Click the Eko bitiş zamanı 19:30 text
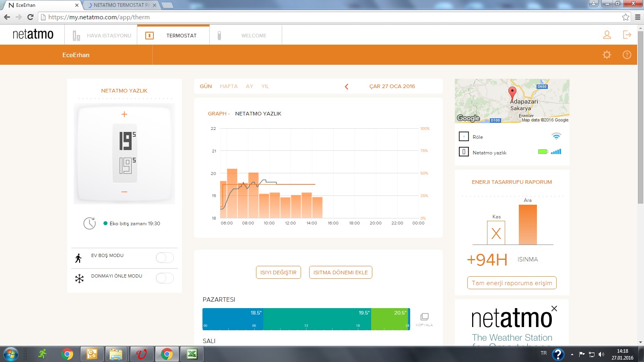 pos(135,224)
